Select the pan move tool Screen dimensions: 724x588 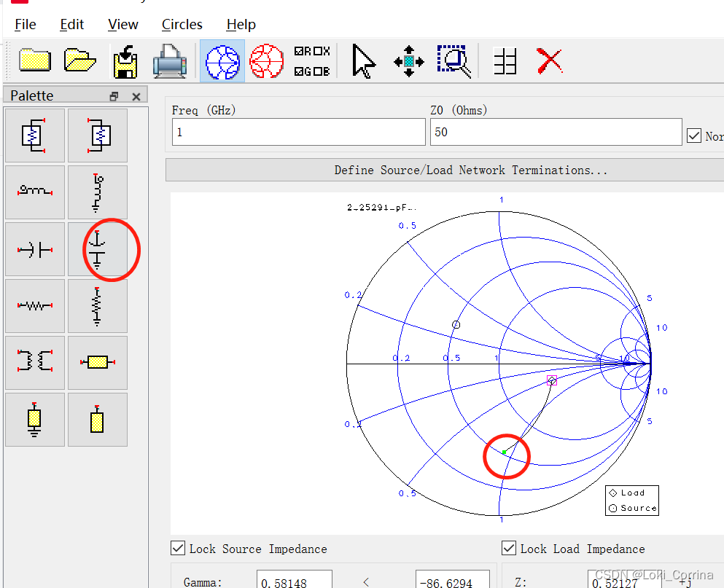tap(408, 61)
